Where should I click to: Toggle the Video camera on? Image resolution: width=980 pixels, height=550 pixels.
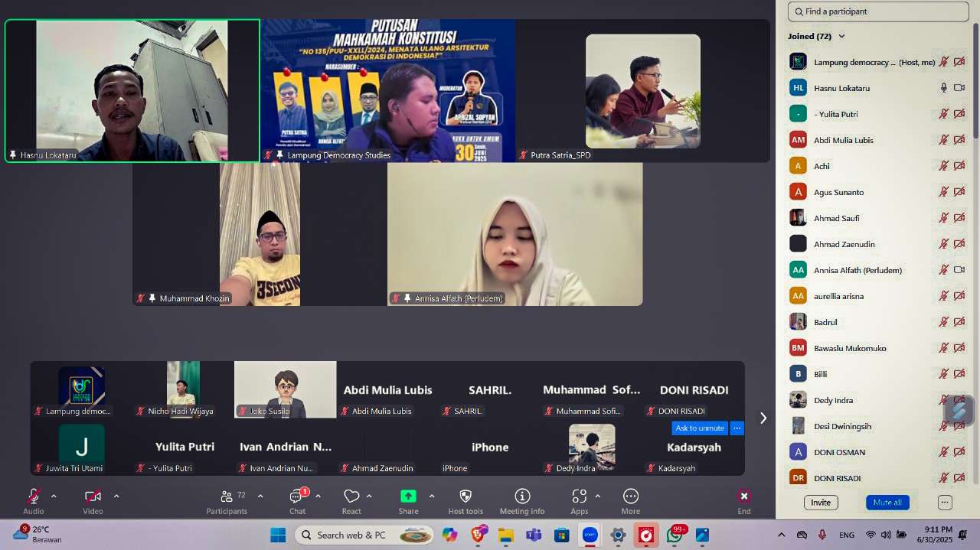click(x=93, y=496)
